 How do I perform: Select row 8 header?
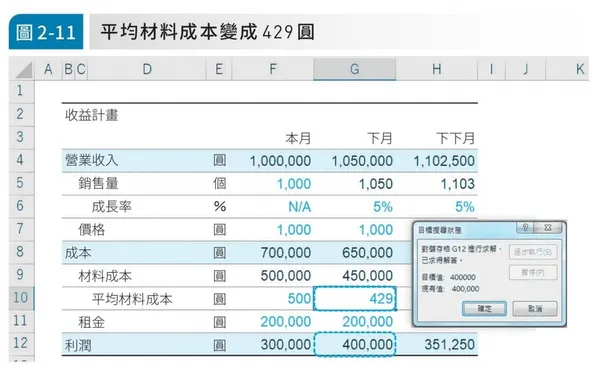click(x=20, y=252)
